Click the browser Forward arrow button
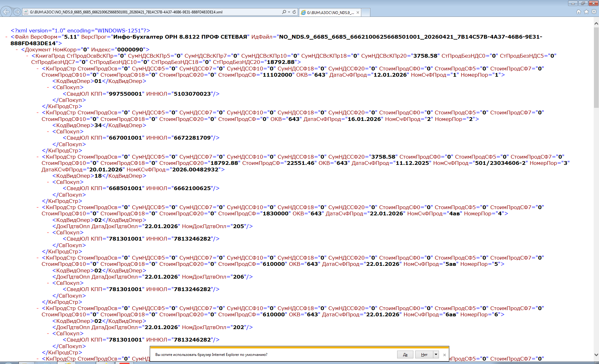The width and height of the screenshot is (599, 364). [x=17, y=12]
